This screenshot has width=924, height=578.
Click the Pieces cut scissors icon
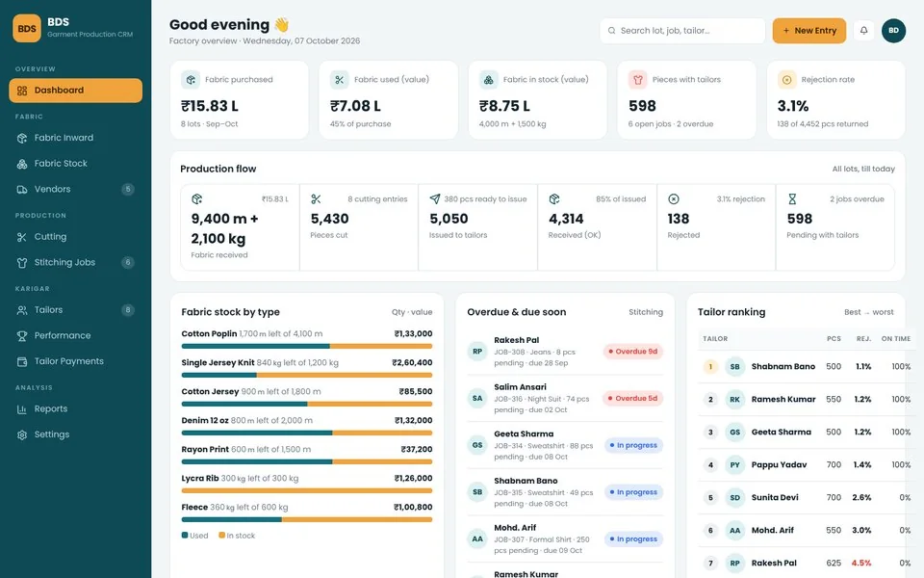click(x=316, y=199)
